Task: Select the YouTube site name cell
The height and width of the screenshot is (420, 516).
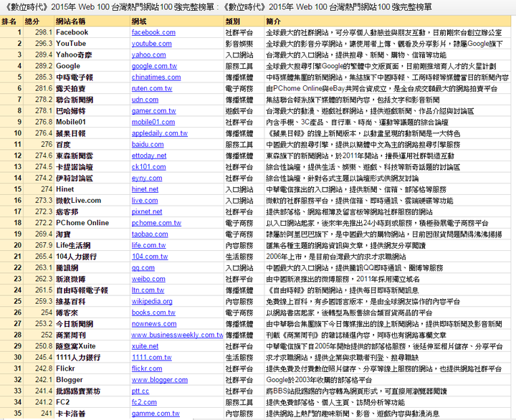Action: coord(92,44)
